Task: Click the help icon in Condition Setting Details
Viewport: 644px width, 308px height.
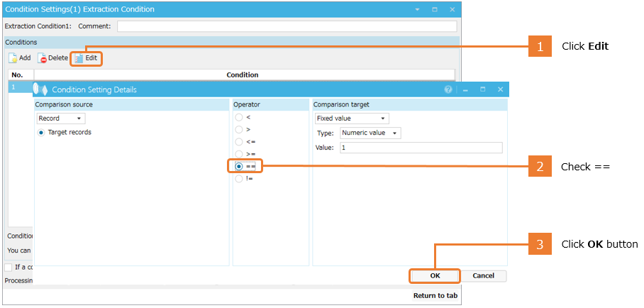Action: [448, 90]
